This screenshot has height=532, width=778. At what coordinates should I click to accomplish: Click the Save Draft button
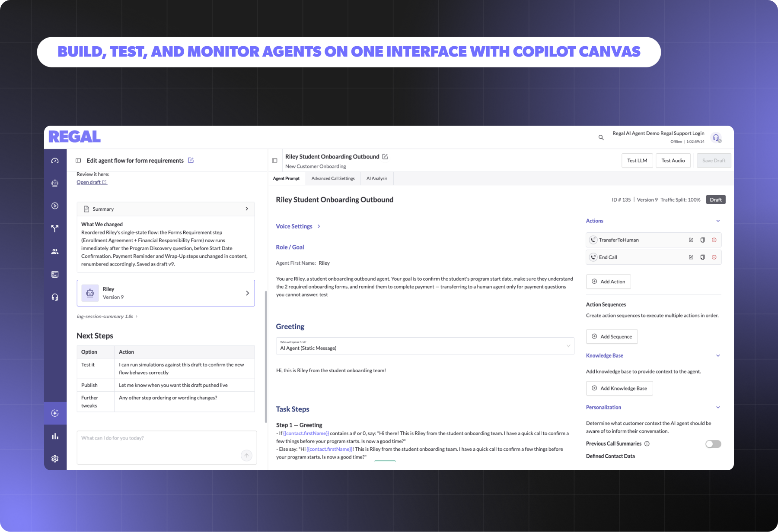click(x=714, y=161)
